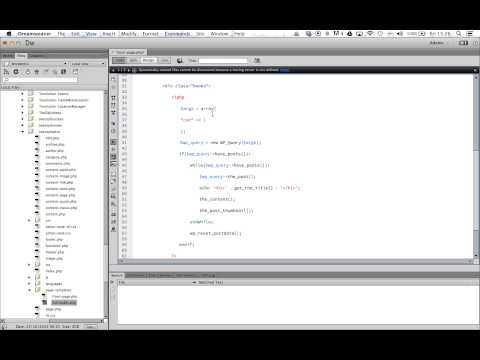Click the Expand Files panel icon
480x360 pixels.
(75, 72)
